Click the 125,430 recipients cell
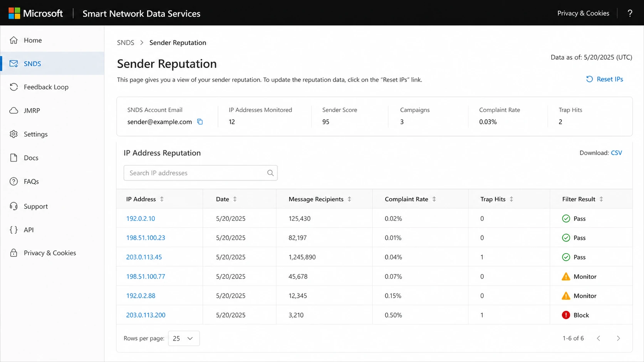The width and height of the screenshot is (644, 362). point(300,219)
